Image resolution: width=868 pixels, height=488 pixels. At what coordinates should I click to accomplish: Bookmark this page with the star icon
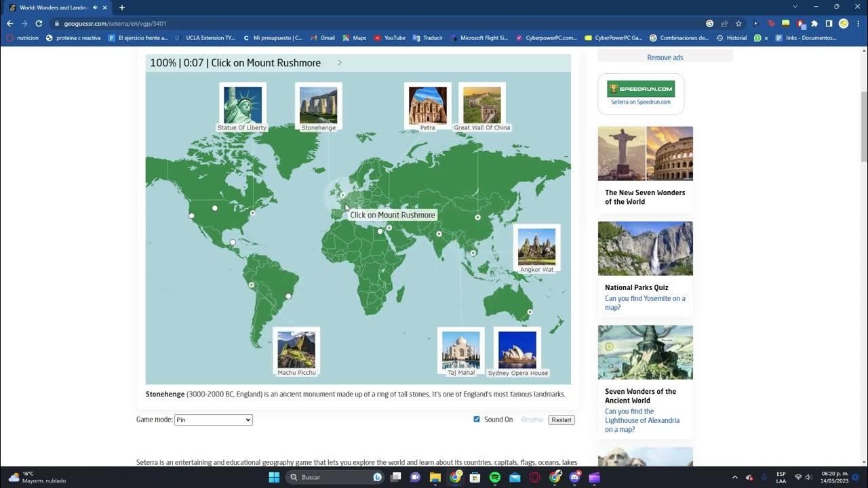pos(738,23)
